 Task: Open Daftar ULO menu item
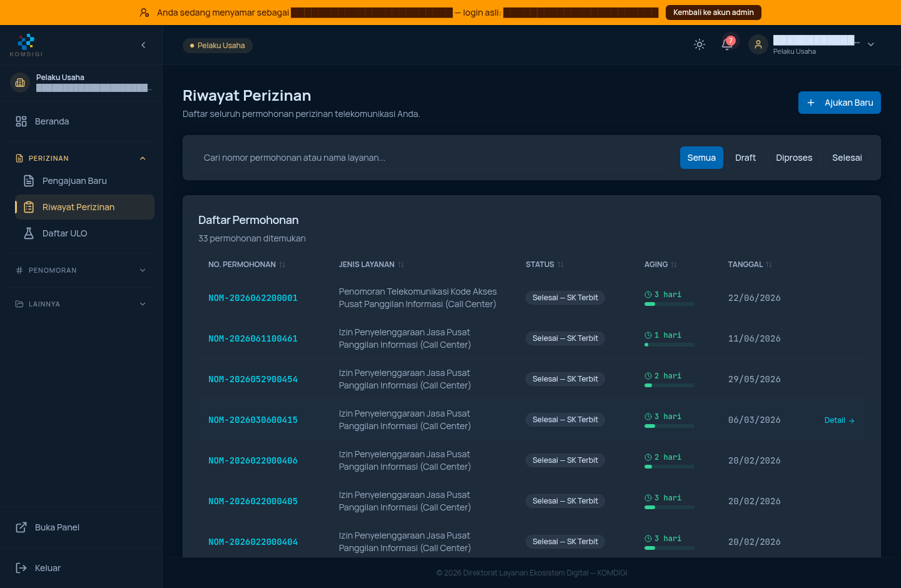[x=84, y=233]
